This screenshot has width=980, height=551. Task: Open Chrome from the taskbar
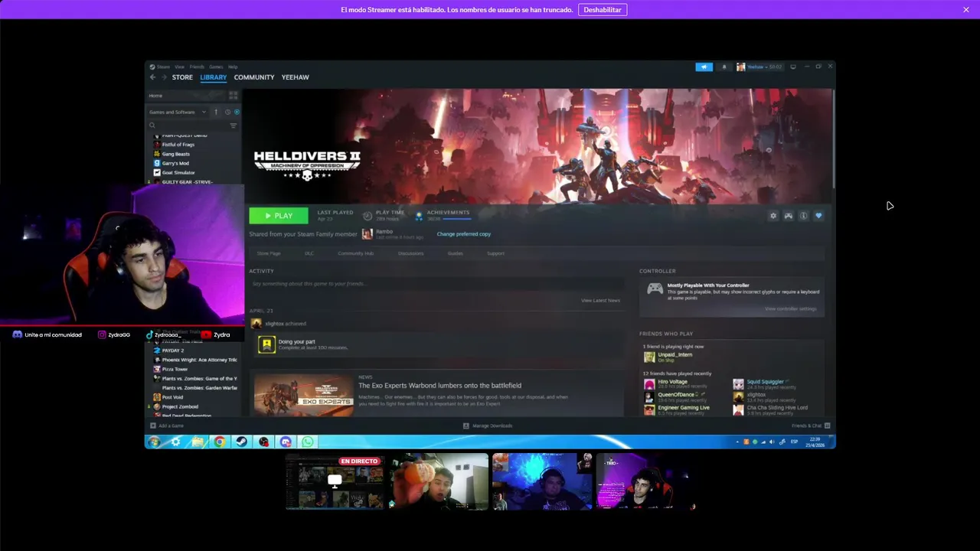pos(220,442)
